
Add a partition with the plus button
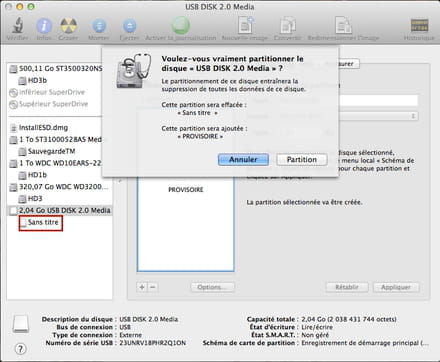click(x=142, y=287)
